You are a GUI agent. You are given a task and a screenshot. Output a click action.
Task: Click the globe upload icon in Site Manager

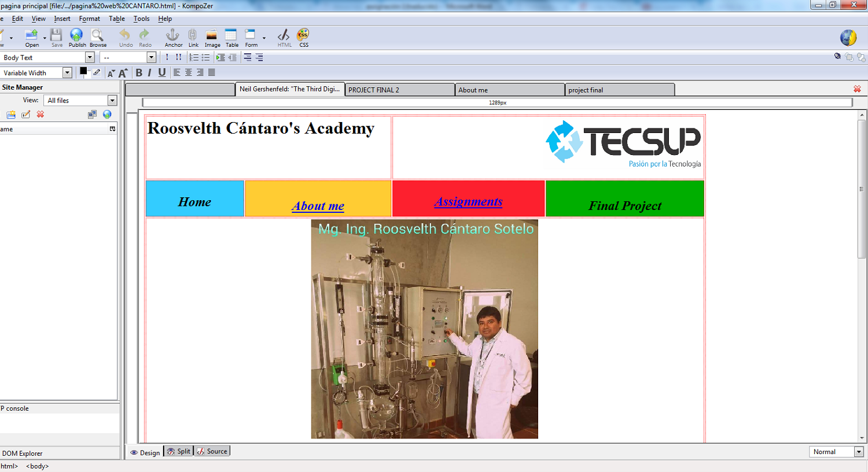pyautogui.click(x=107, y=115)
